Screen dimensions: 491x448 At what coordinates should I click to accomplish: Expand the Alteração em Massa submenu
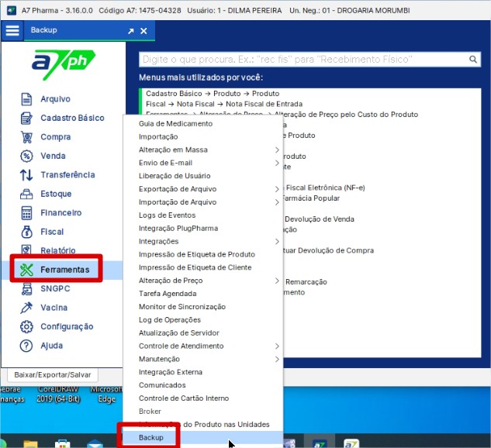[277, 150]
